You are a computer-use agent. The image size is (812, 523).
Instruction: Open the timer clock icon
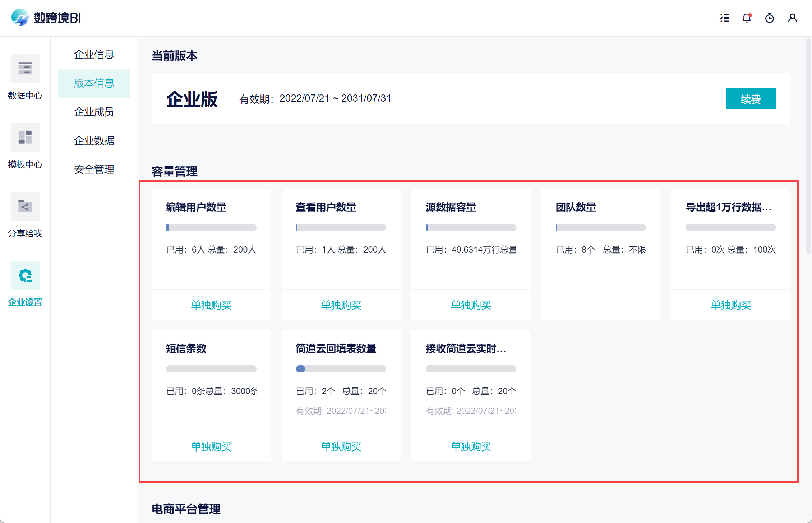point(769,18)
